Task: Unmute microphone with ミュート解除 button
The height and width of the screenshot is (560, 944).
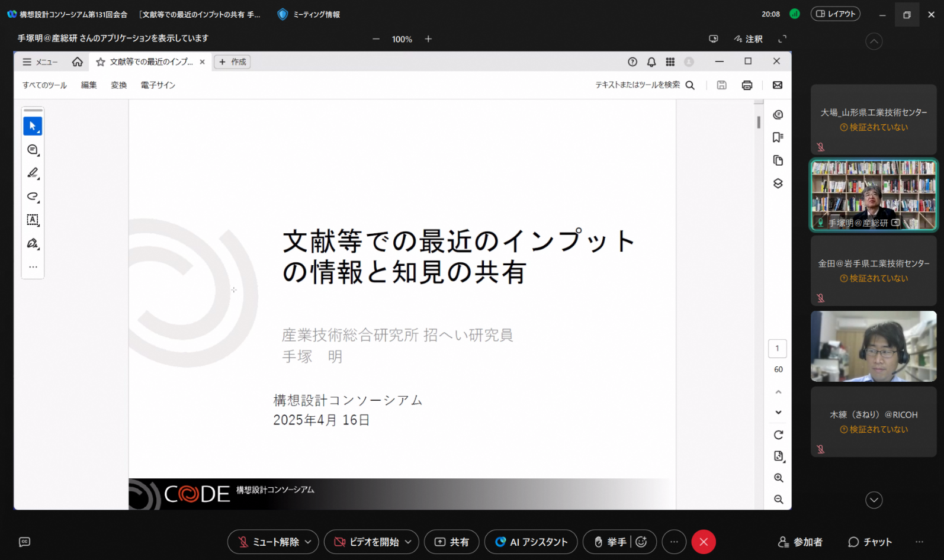Action: coord(269,542)
